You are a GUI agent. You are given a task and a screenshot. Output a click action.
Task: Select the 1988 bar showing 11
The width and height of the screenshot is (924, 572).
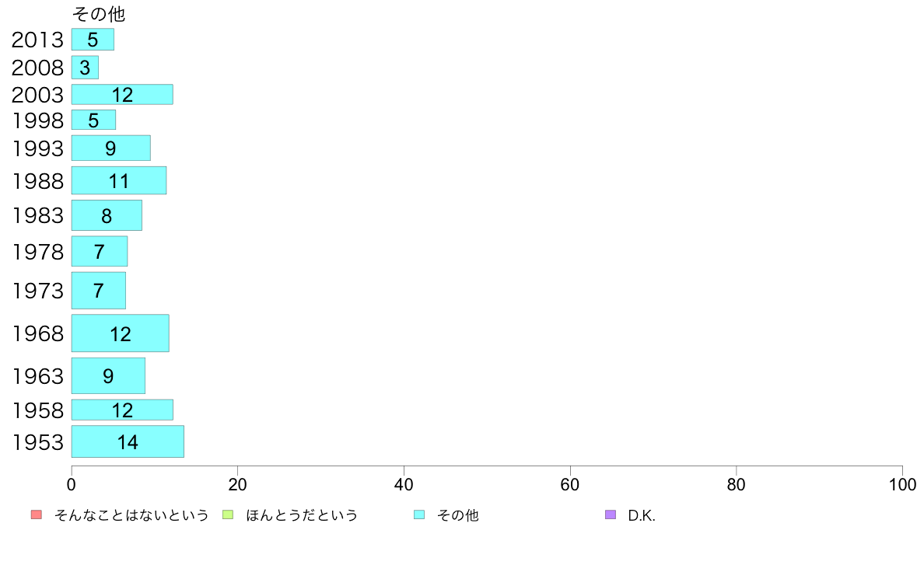pyautogui.click(x=119, y=180)
